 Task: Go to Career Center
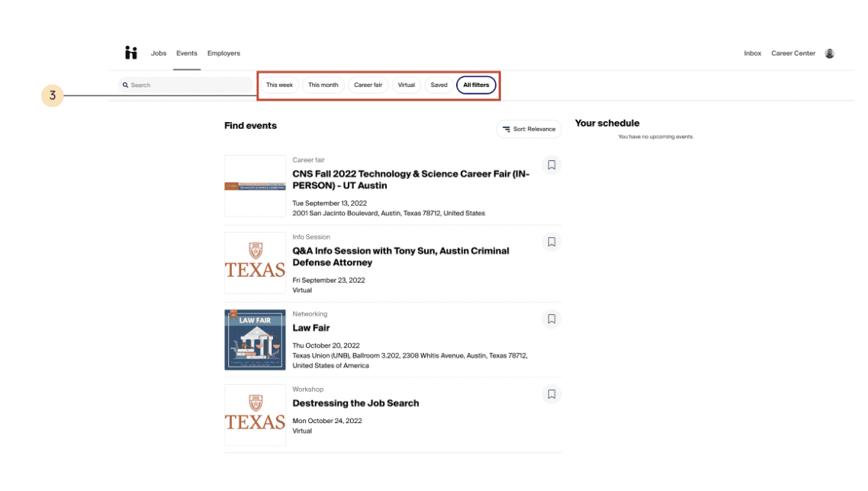[793, 53]
